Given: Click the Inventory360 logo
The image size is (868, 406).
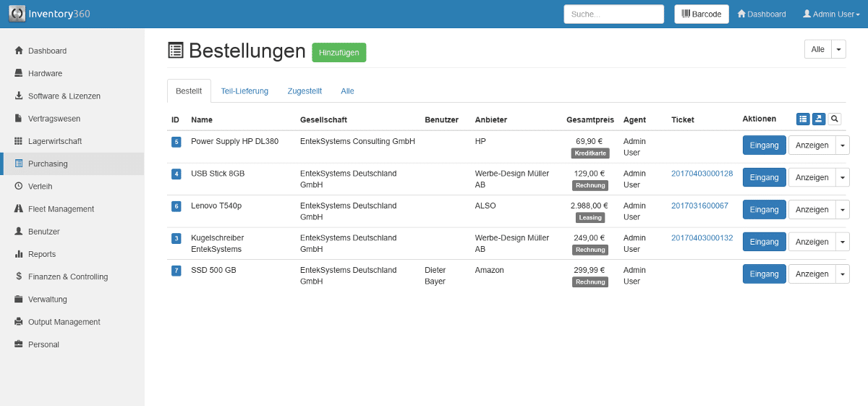Looking at the screenshot, I should (49, 14).
